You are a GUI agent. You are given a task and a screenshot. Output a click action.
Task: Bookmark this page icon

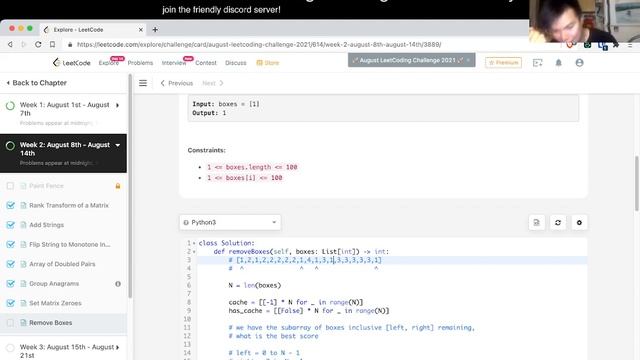pyautogui.click(x=52, y=44)
